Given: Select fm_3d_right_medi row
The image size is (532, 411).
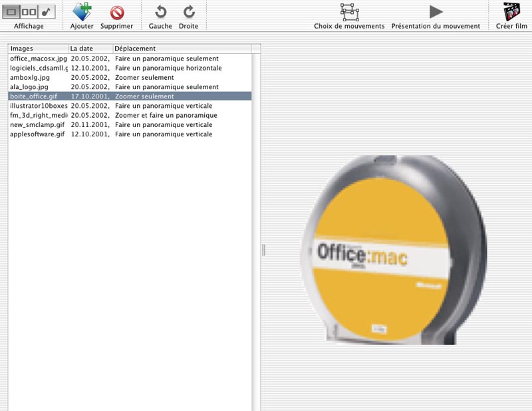Looking at the screenshot, I should click(x=130, y=115).
